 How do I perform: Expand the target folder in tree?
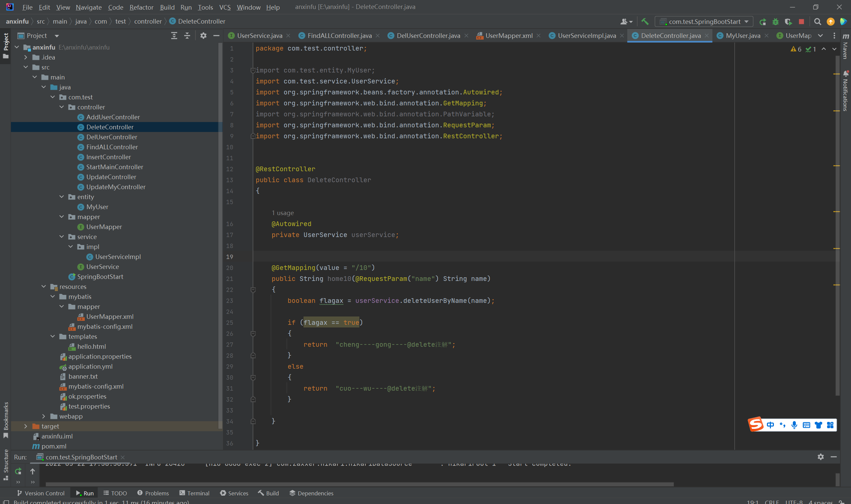[26, 426]
